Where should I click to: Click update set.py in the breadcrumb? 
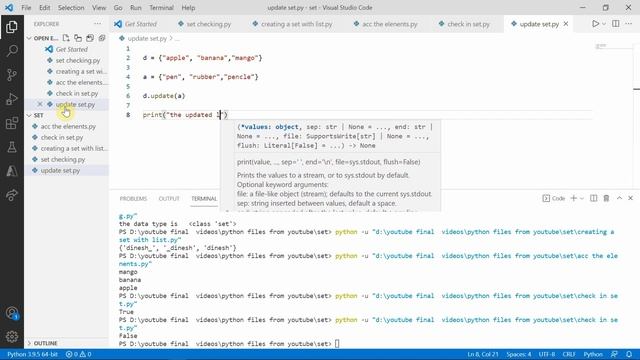click(147, 38)
